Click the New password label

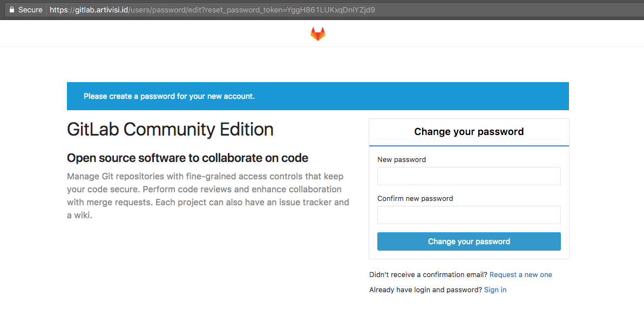click(401, 159)
